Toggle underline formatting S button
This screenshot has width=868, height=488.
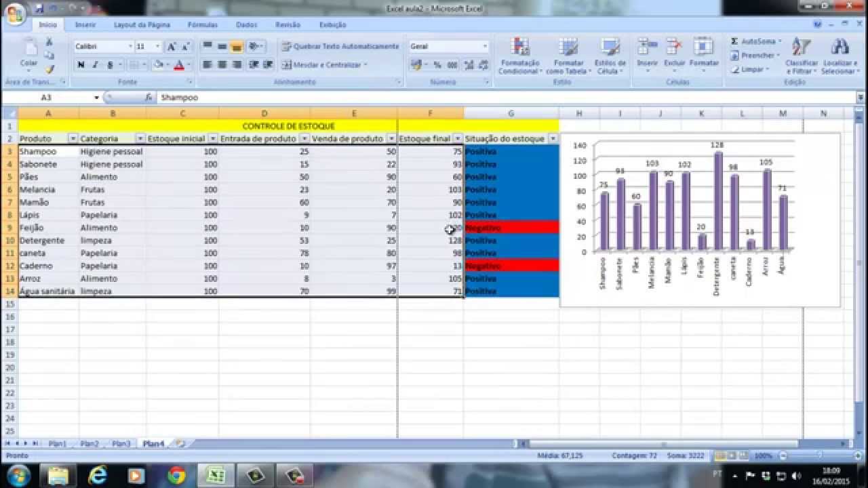[110, 65]
